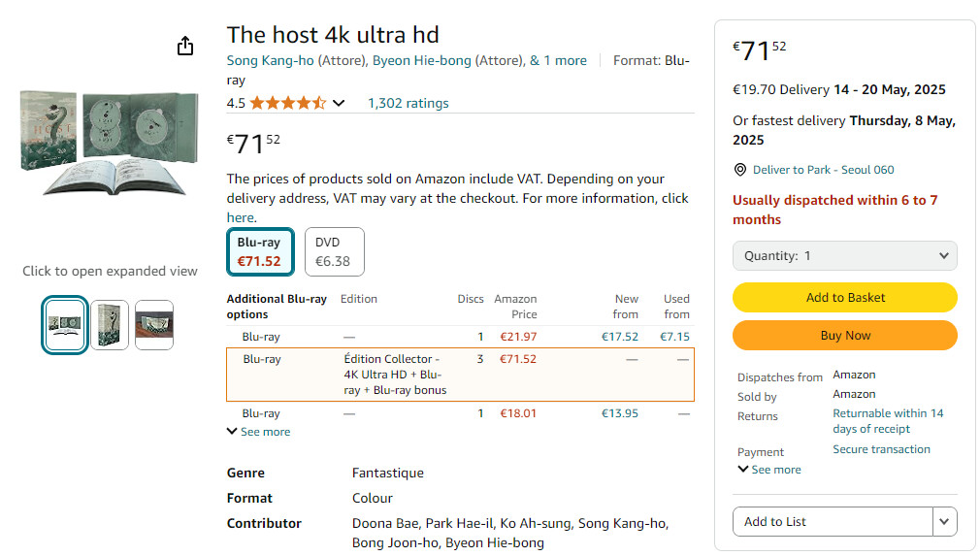The height and width of the screenshot is (556, 980).
Task: Open the star rating breakdown chevron
Action: pos(339,103)
